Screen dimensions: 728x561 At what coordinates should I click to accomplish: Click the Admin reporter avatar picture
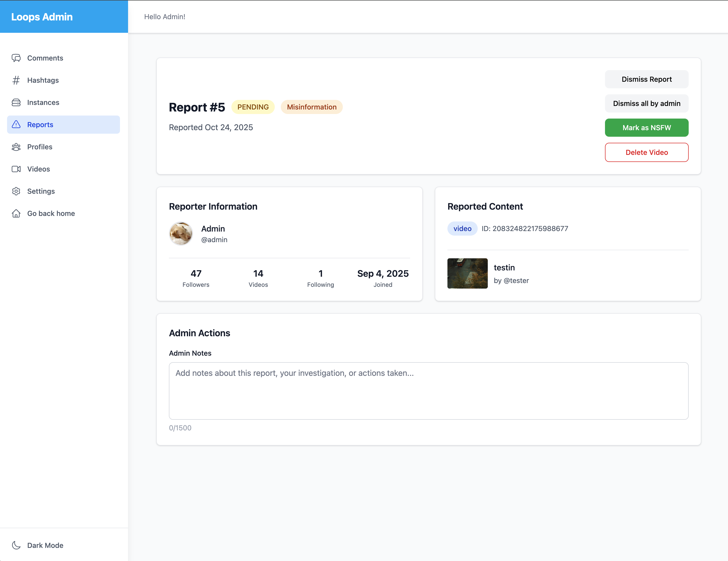click(181, 234)
